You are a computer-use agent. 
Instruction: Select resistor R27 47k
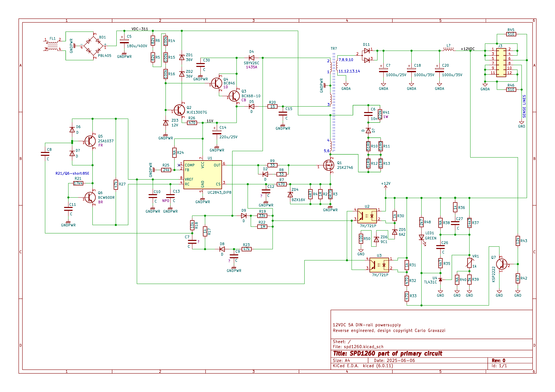coord(116,185)
